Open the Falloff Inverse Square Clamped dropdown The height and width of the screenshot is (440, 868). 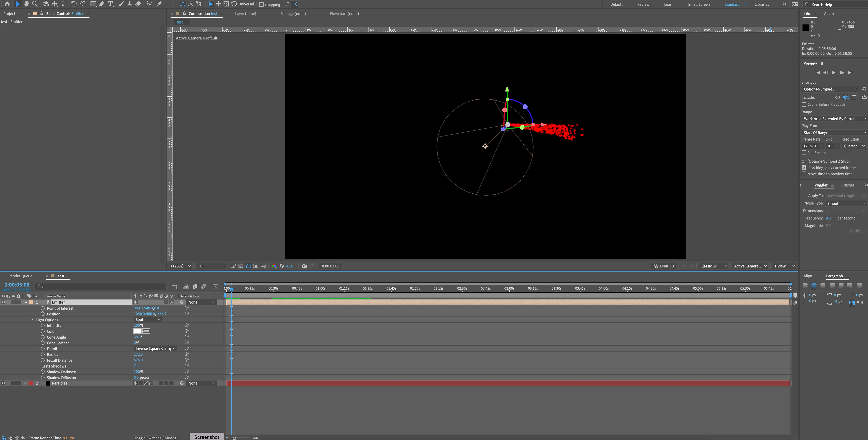pos(155,348)
